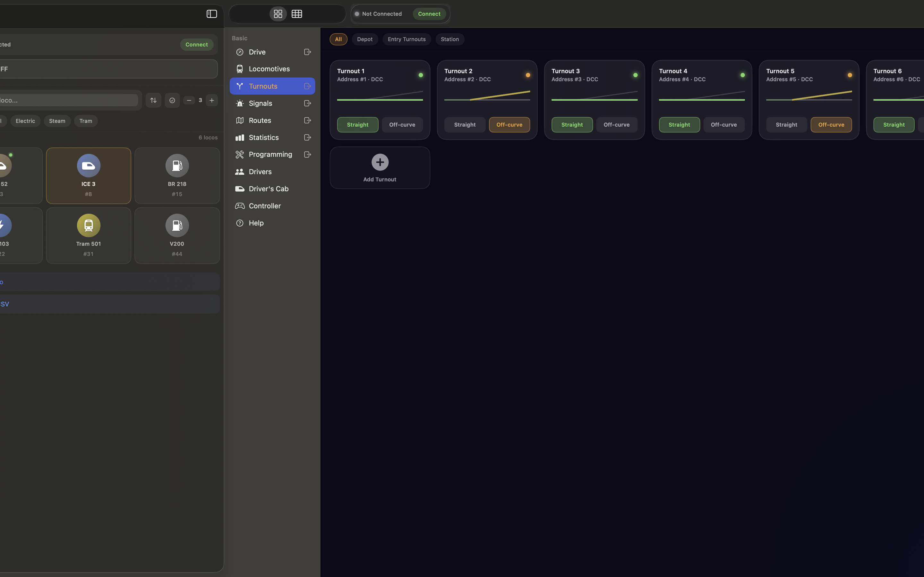Screen dimensions: 924x577
Task: Select the V200 locomotive card
Action: tap(177, 235)
